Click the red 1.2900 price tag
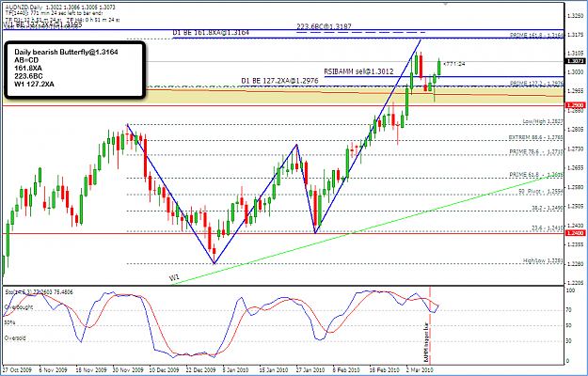The width and height of the screenshot is (588, 376). 575,105
